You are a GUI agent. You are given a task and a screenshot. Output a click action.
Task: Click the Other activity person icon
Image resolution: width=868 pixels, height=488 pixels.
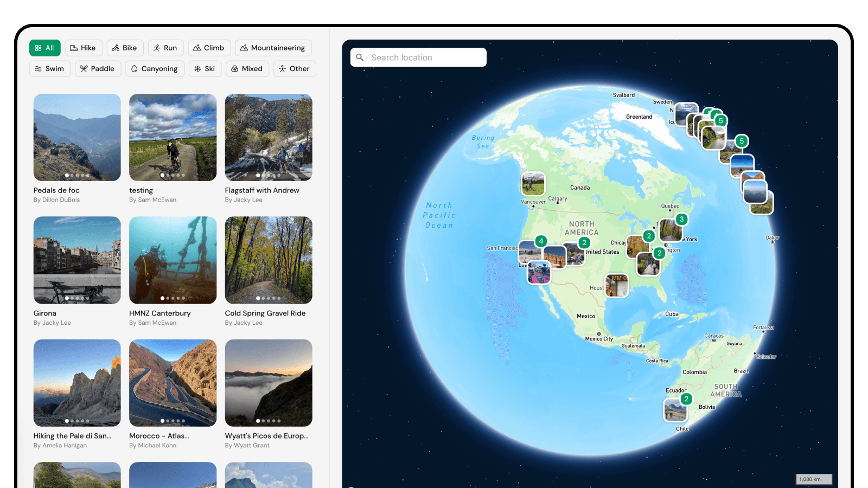coord(283,69)
